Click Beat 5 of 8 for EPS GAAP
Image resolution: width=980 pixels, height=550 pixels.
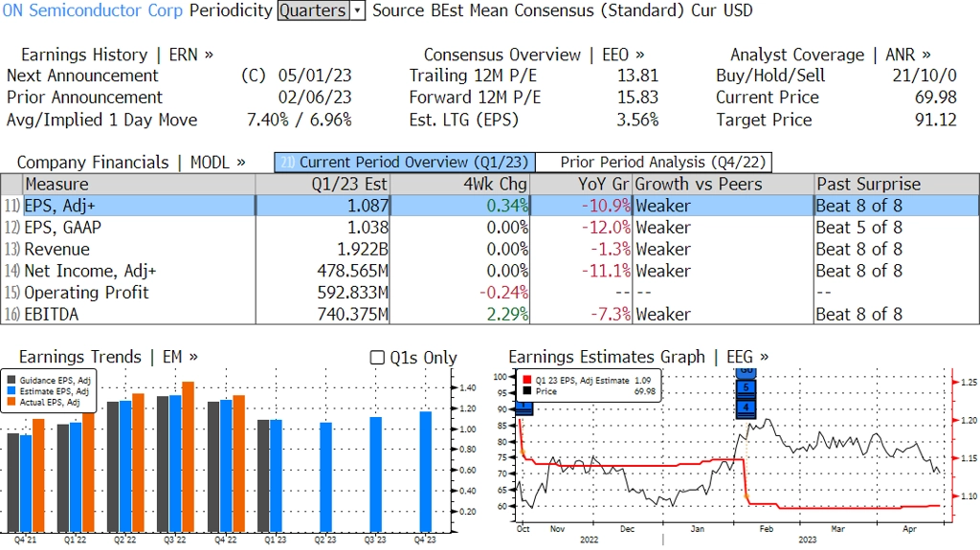tap(858, 228)
